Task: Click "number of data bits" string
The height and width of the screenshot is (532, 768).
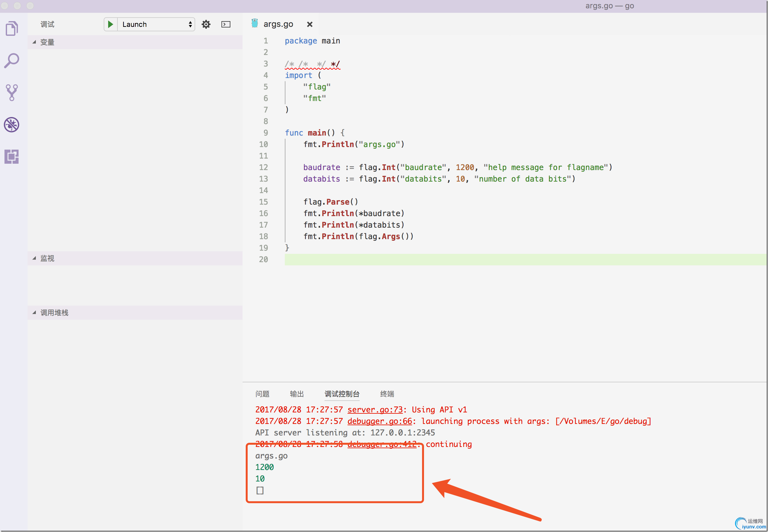Action: click(523, 179)
